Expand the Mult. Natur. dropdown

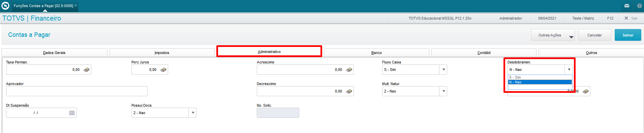(443, 91)
